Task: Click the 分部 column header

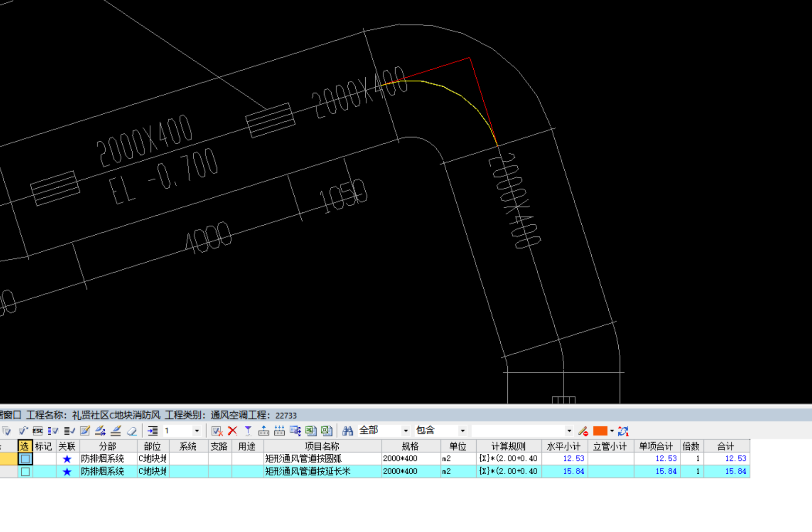Action: (108, 446)
